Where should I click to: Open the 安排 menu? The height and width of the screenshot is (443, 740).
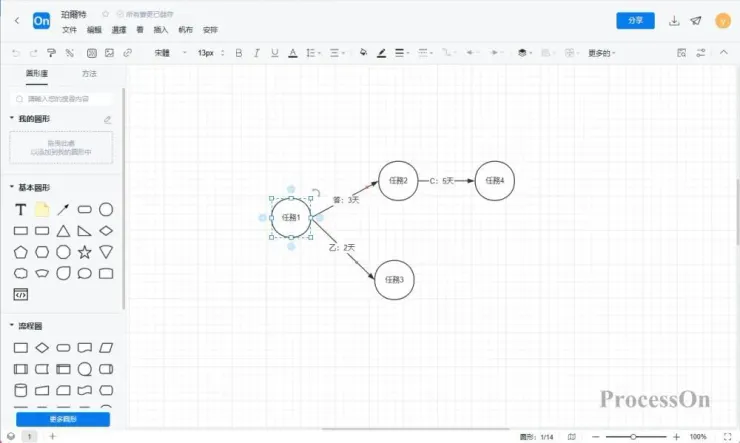[x=210, y=30]
